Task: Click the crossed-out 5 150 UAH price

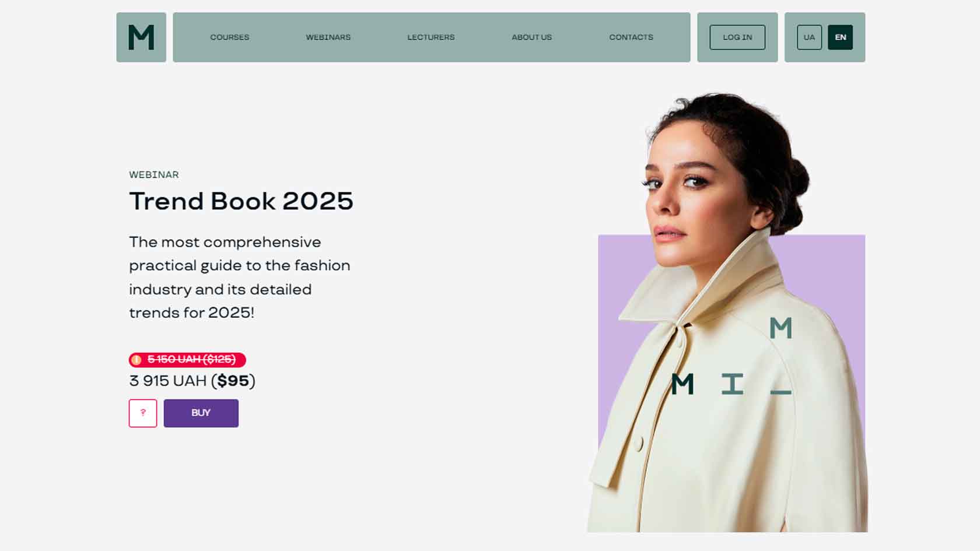Action: click(x=191, y=360)
